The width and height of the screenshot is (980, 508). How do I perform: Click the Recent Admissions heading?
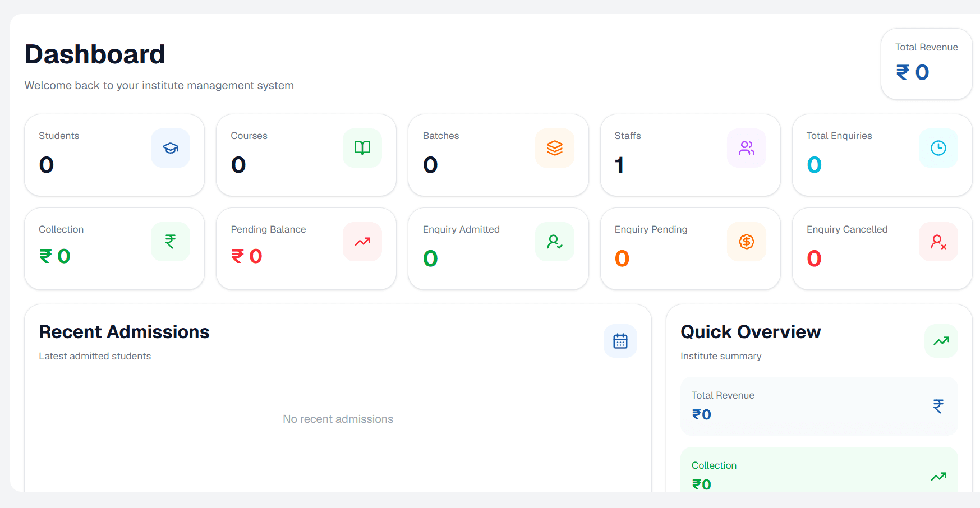coord(124,332)
